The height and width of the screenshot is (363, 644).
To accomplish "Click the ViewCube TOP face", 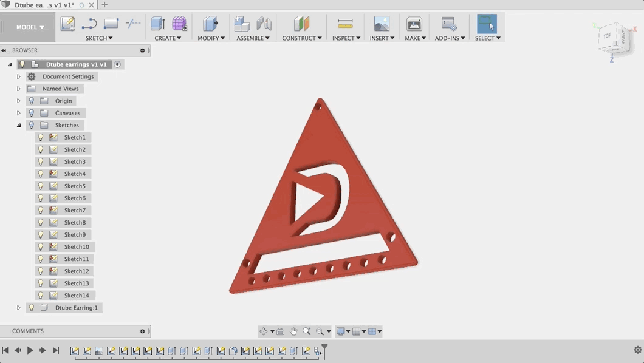I will [x=608, y=36].
